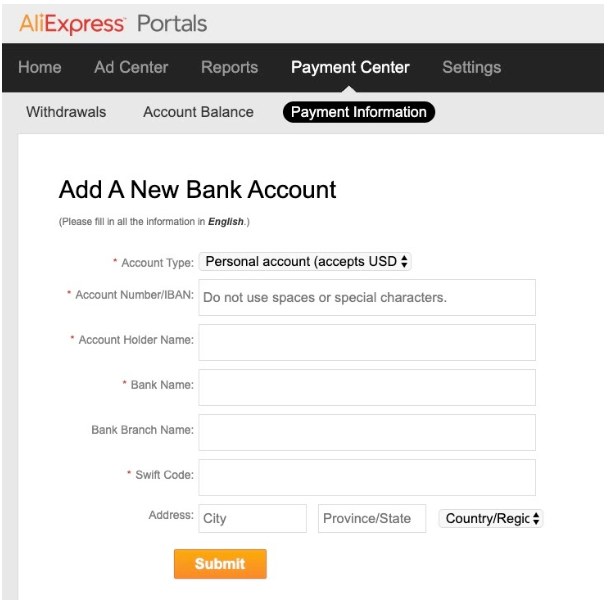
Task: Focus the Swift Code text field
Action: 367,478
